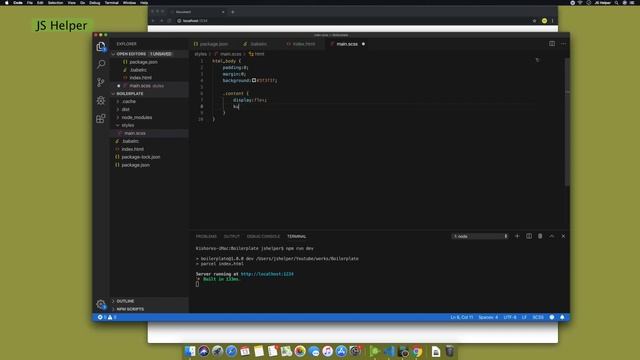
Task: Expand the Outline section
Action: click(149, 301)
